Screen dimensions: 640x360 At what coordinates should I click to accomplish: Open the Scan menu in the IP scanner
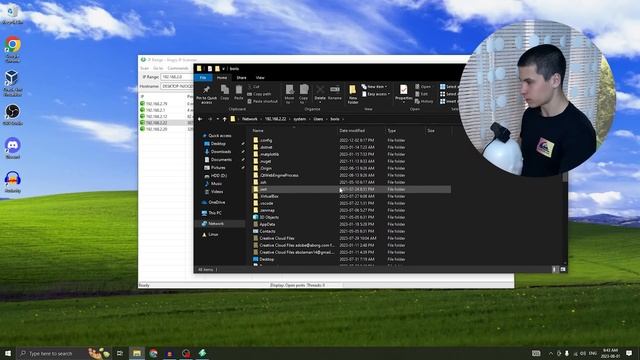(x=144, y=68)
